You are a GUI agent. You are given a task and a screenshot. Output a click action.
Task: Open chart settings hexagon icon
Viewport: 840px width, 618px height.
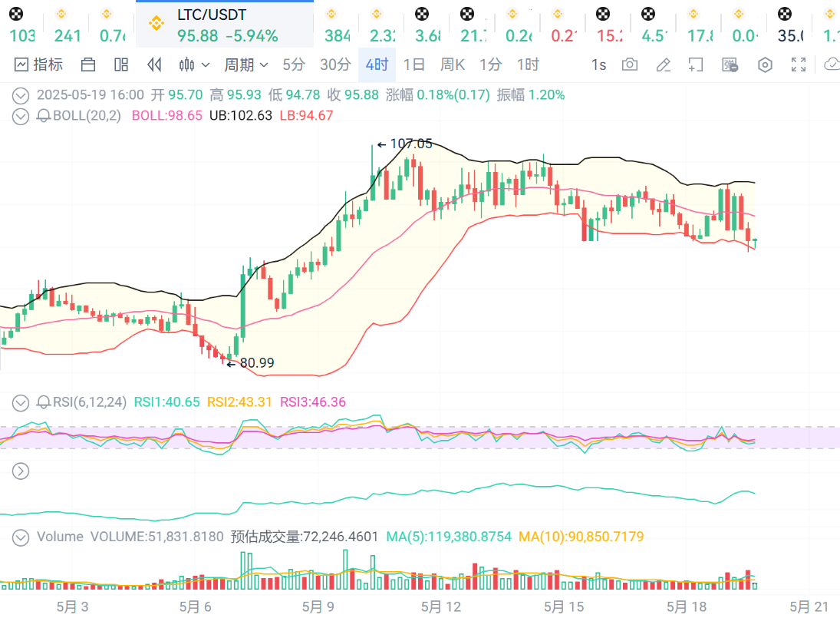coord(765,64)
